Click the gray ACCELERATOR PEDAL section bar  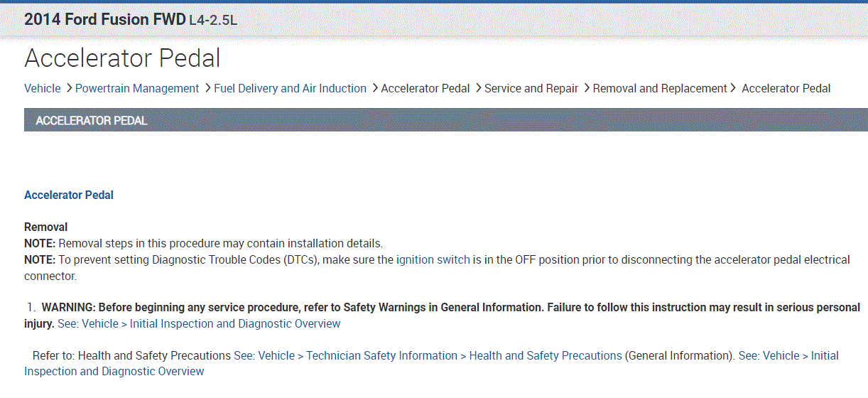(446, 120)
